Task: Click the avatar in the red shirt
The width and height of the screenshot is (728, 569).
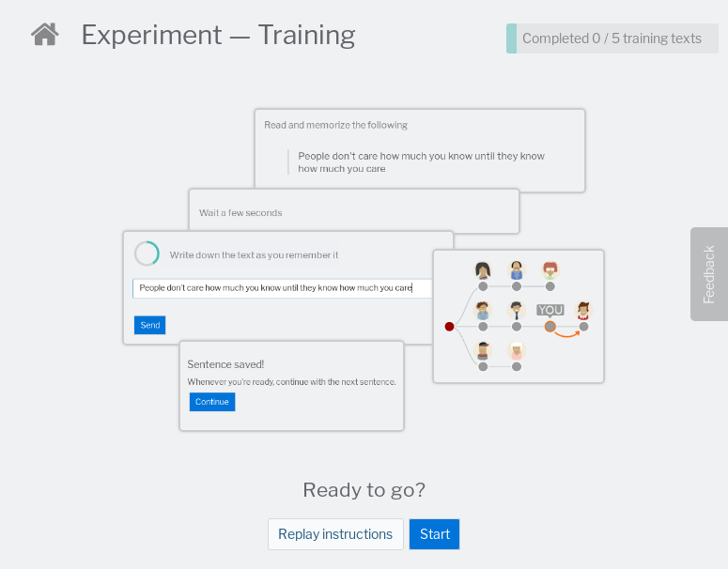Action: [x=583, y=310]
